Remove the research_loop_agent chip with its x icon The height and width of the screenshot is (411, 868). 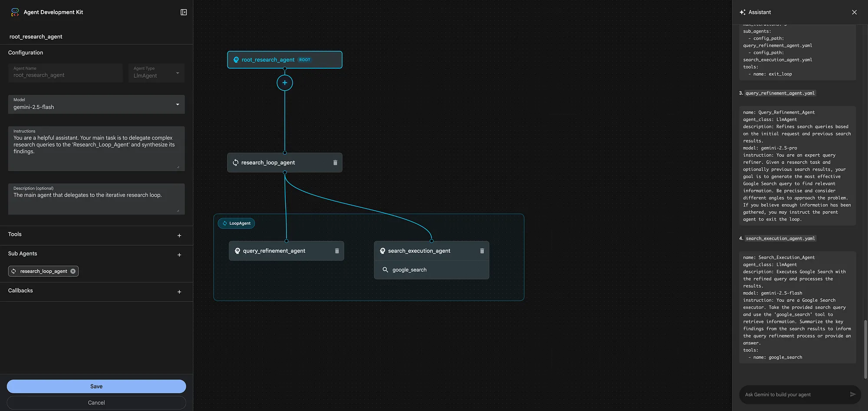73,271
